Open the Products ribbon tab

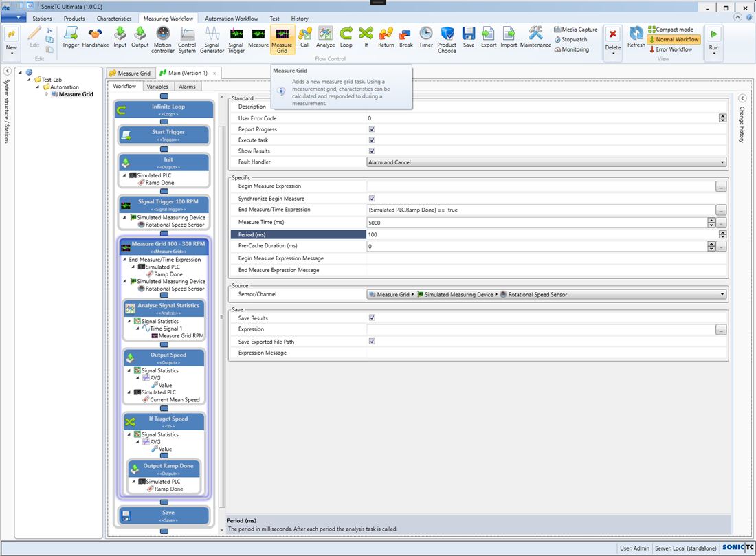click(x=74, y=19)
